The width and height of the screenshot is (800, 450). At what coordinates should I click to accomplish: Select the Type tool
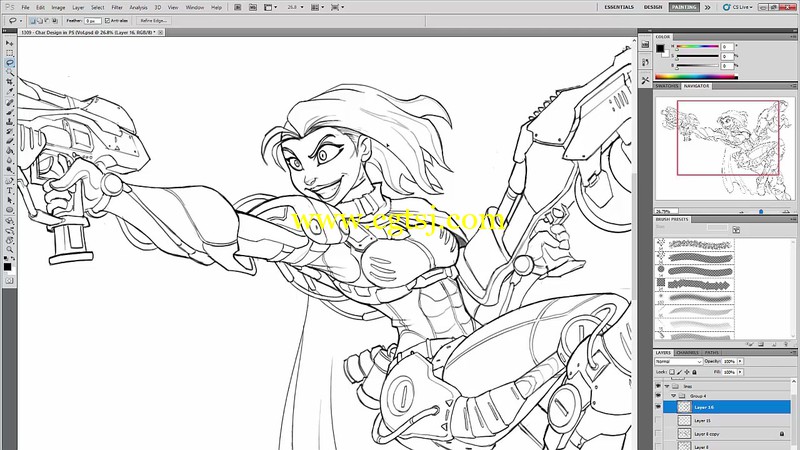[10, 191]
